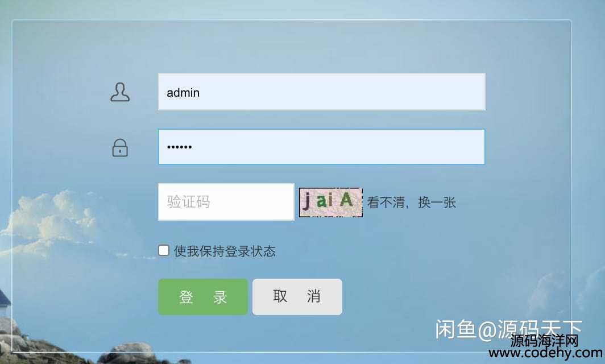
Task: Click the 闲鱼@源码天下 watermark text
Action: pyautogui.click(x=508, y=329)
